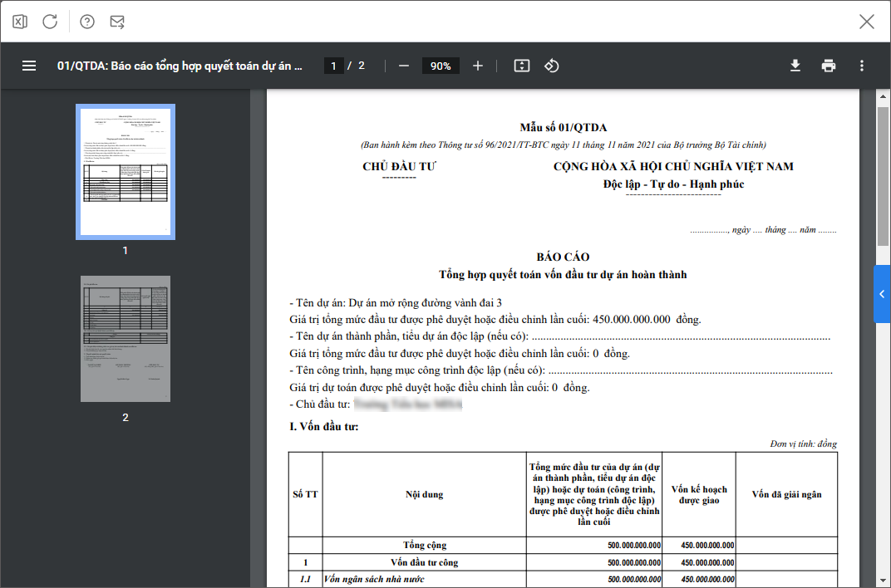The width and height of the screenshot is (891, 588).
Task: Download the PDF file
Action: coord(795,66)
